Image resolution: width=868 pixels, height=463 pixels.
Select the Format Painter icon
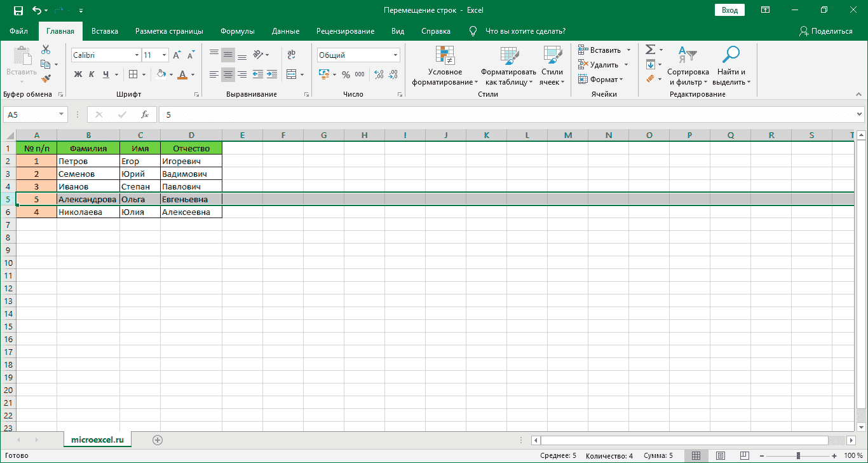45,78
